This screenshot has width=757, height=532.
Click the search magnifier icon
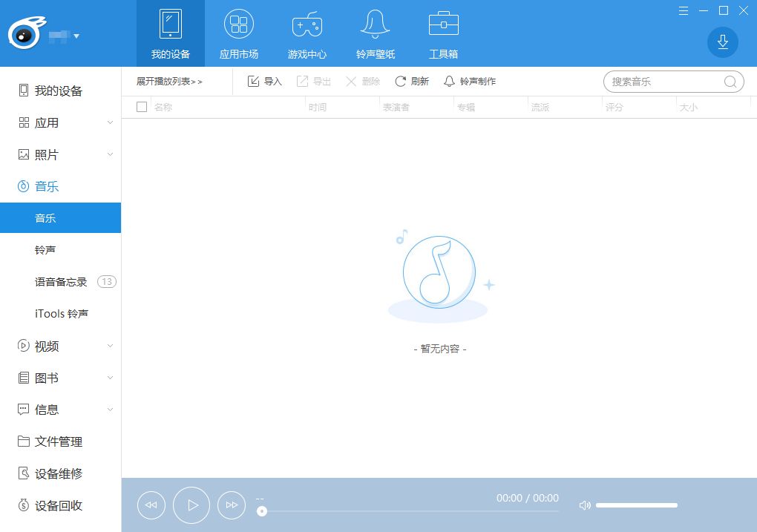pyautogui.click(x=730, y=82)
